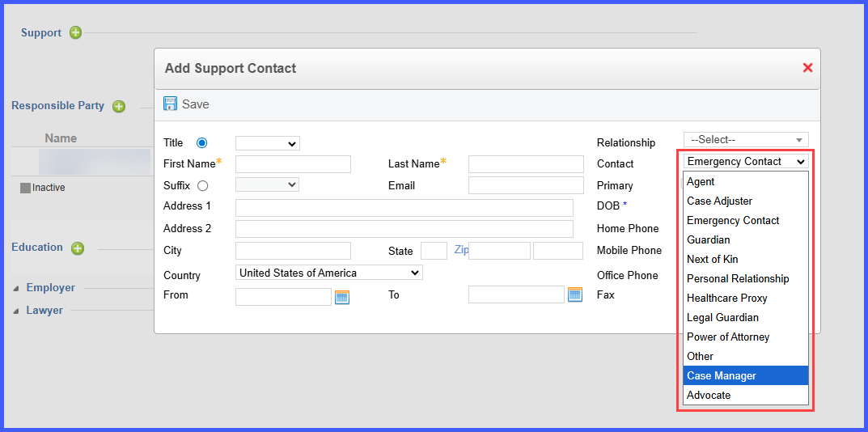Viewport: 868px width, 432px height.
Task: Add an Education entry with plus icon
Action: pos(78,248)
